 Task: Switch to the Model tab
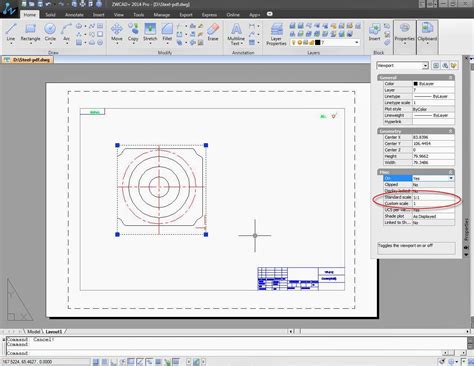(x=34, y=332)
